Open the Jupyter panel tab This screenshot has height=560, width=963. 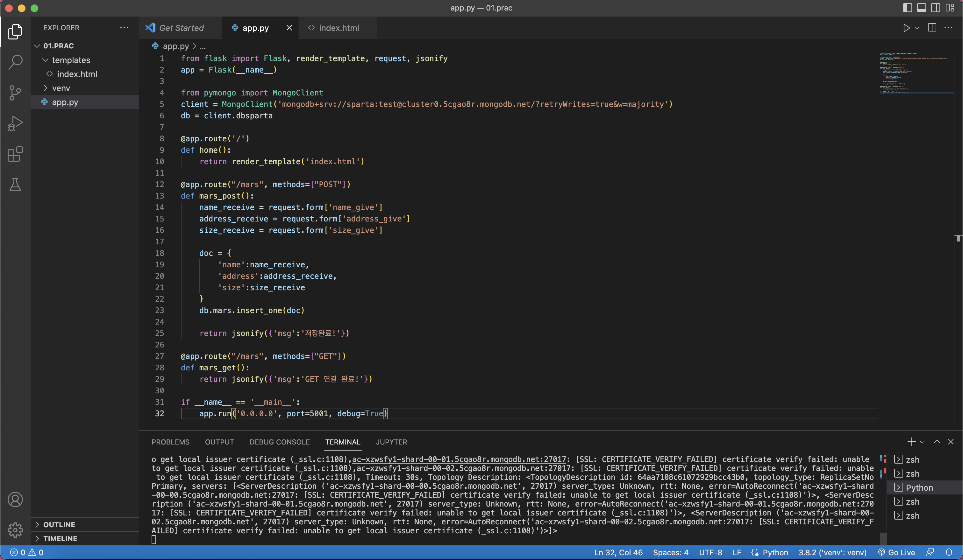(391, 442)
